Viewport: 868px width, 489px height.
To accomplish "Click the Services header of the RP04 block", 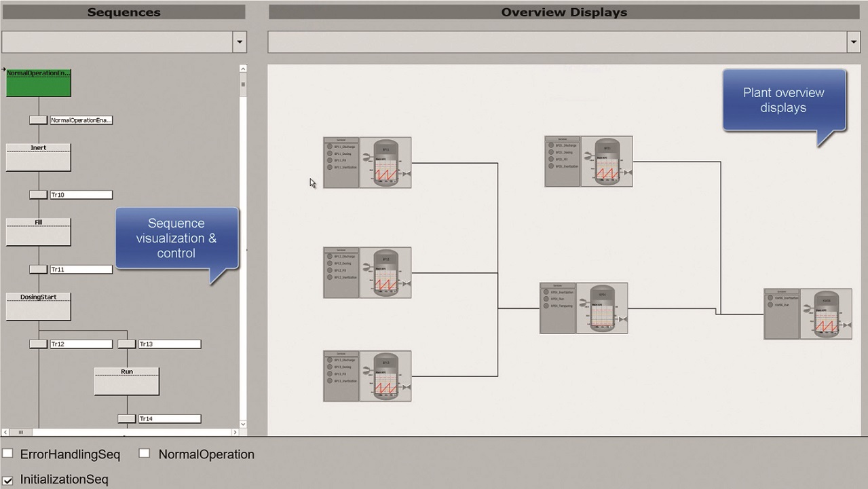I will [558, 285].
